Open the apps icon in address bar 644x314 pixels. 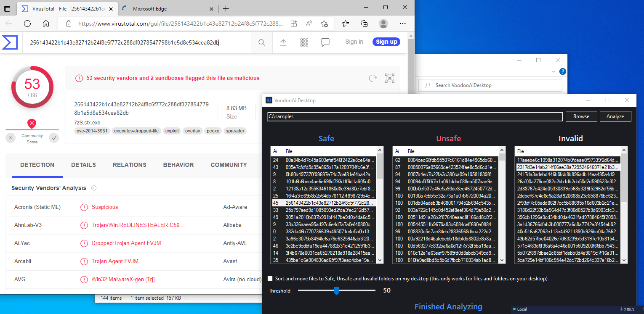[x=294, y=24]
